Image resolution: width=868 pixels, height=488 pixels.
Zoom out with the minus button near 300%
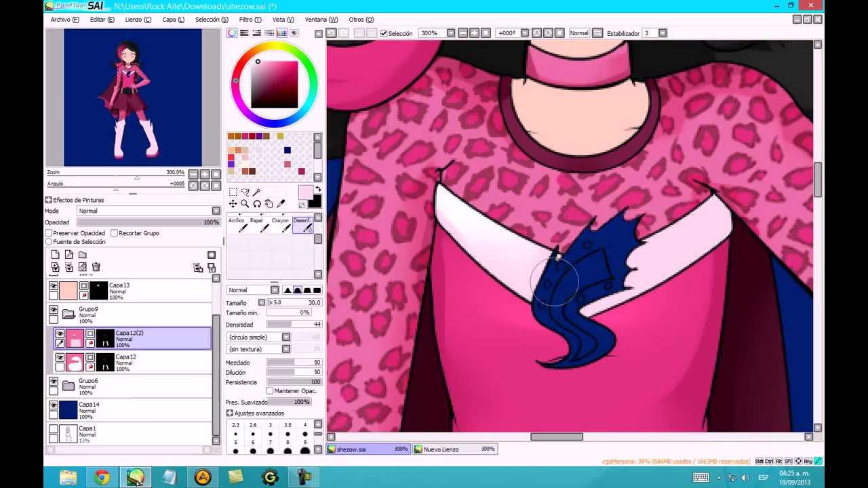click(463, 33)
